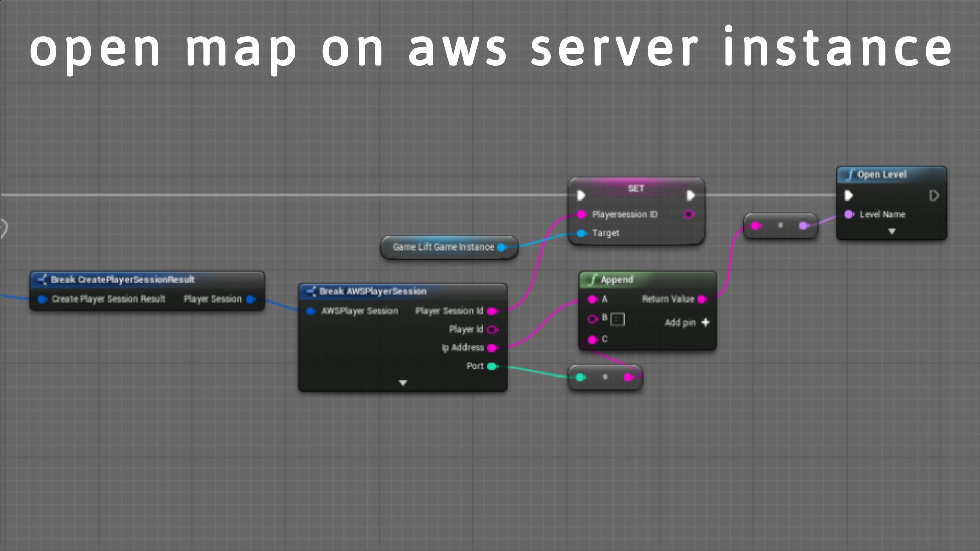Click the SET node execution output pin
The image size is (980, 551).
point(691,195)
